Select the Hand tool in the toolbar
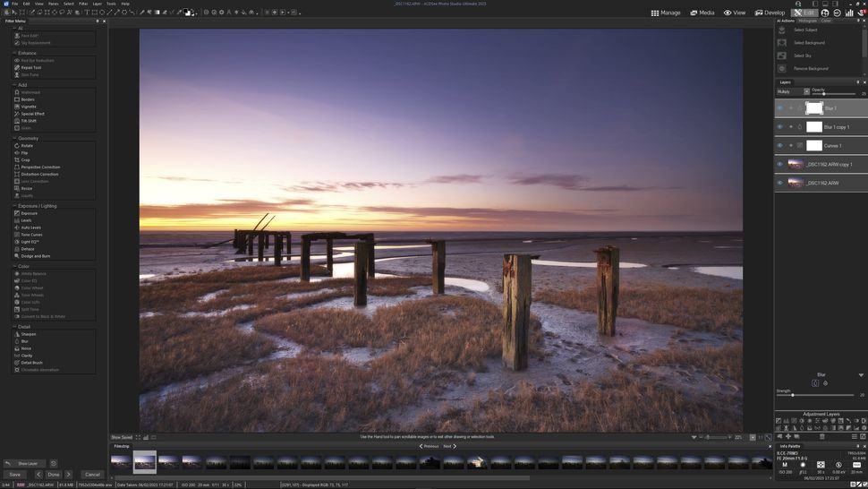The height and width of the screenshot is (489, 868). [x=6, y=13]
